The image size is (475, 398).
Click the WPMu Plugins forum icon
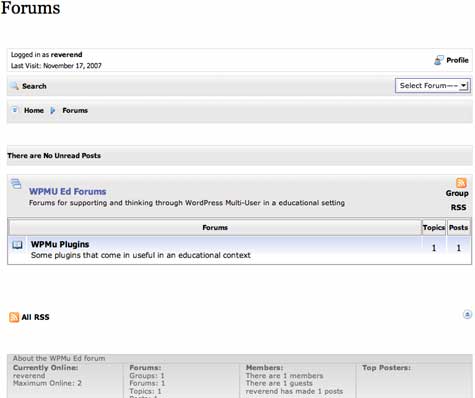17,245
